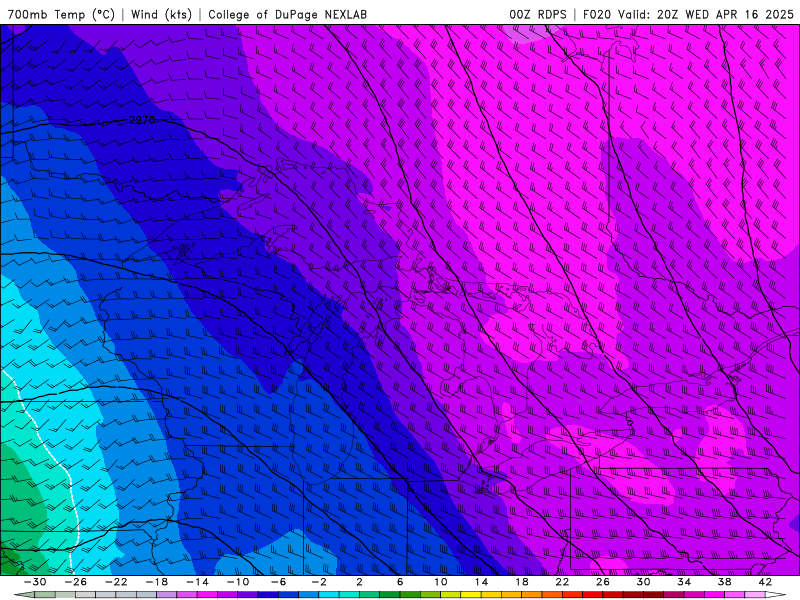Select the 'College of DuPage NEXLAB' label
This screenshot has height=600, width=800.
coord(287,14)
